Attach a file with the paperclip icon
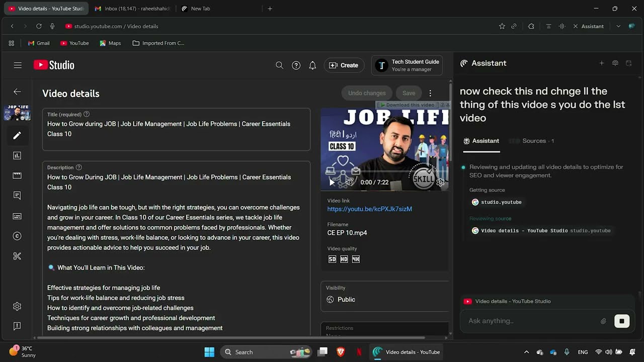Viewport: 644px width, 362px height. (603, 321)
